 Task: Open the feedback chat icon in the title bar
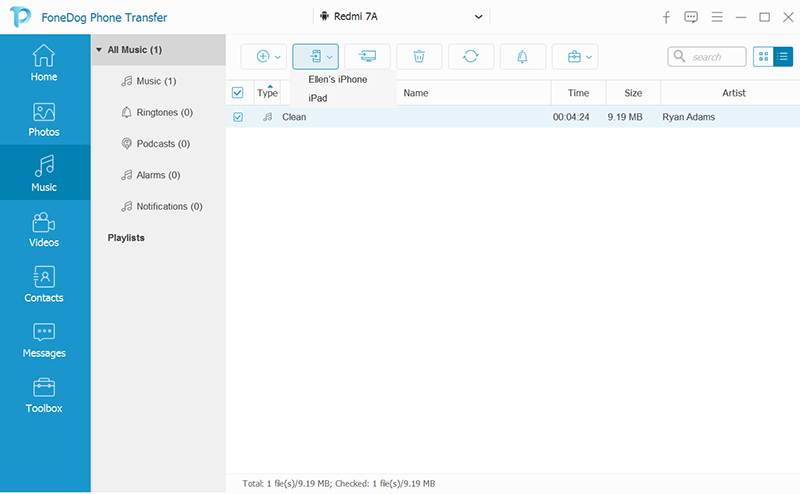[x=691, y=17]
